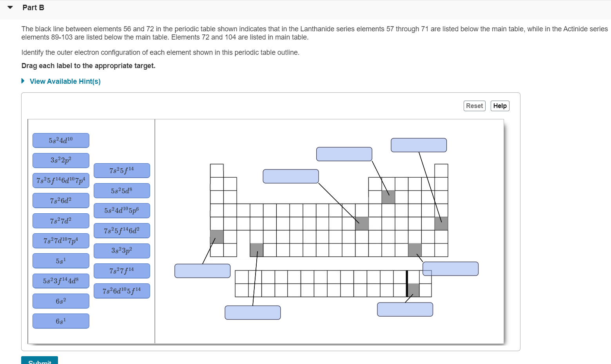Viewport: 611px width, 364px height.
Task: Select the 7s²7d² configuration label
Action: point(61,220)
